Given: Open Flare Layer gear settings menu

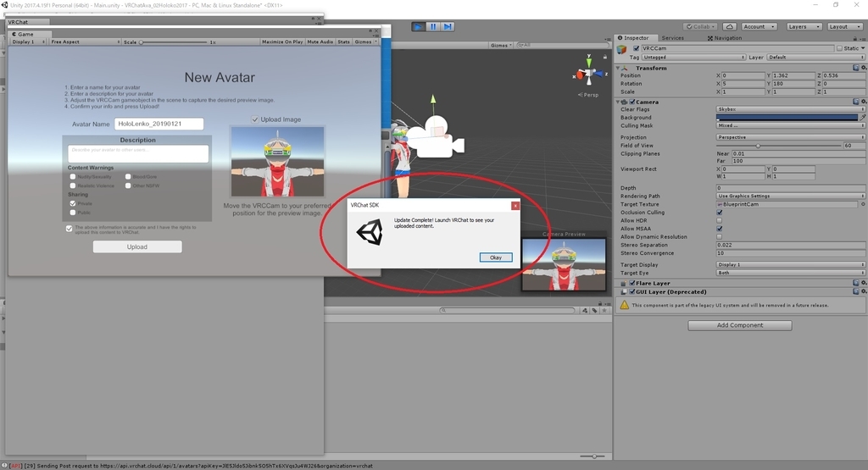Looking at the screenshot, I should coord(864,283).
